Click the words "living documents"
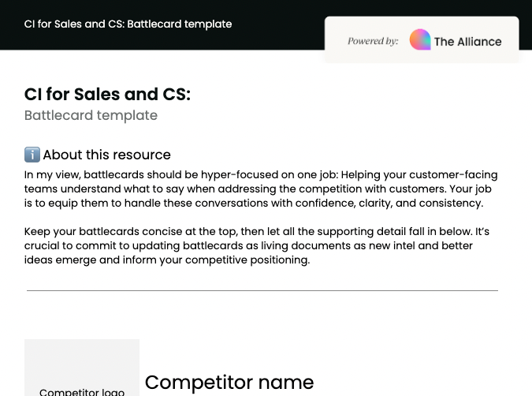Image resolution: width=532 pixels, height=396 pixels. [x=301, y=246]
